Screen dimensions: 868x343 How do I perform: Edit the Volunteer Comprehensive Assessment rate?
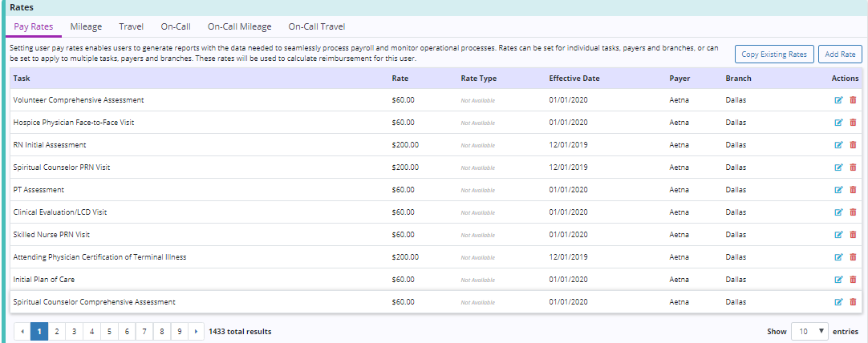click(839, 100)
